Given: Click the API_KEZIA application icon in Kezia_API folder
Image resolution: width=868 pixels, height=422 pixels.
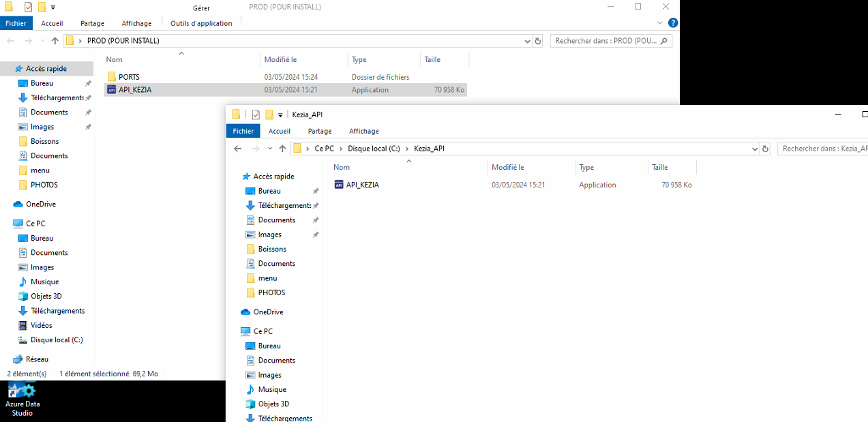Looking at the screenshot, I should [339, 185].
